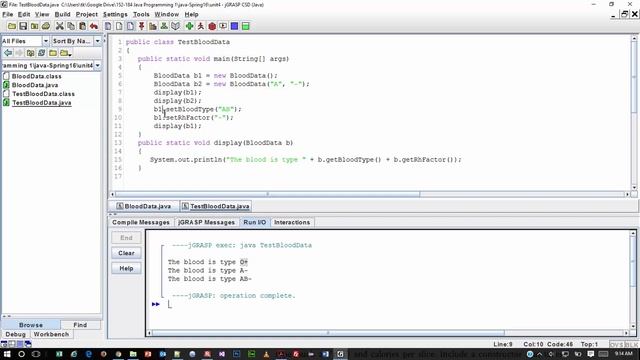Select the Run I/O tab
Image resolution: width=640 pixels, height=360 pixels.
(x=255, y=222)
